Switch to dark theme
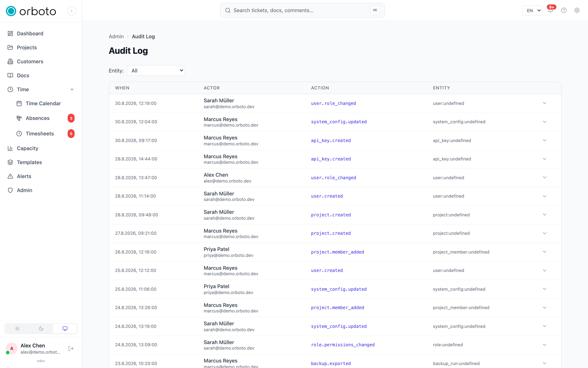Image resolution: width=588 pixels, height=368 pixels. (41, 329)
